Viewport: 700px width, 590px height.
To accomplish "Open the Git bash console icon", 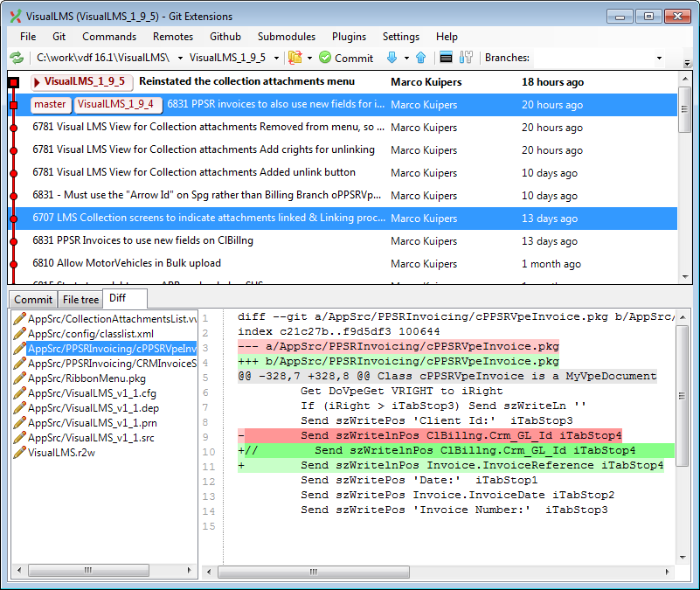I will coord(446,58).
